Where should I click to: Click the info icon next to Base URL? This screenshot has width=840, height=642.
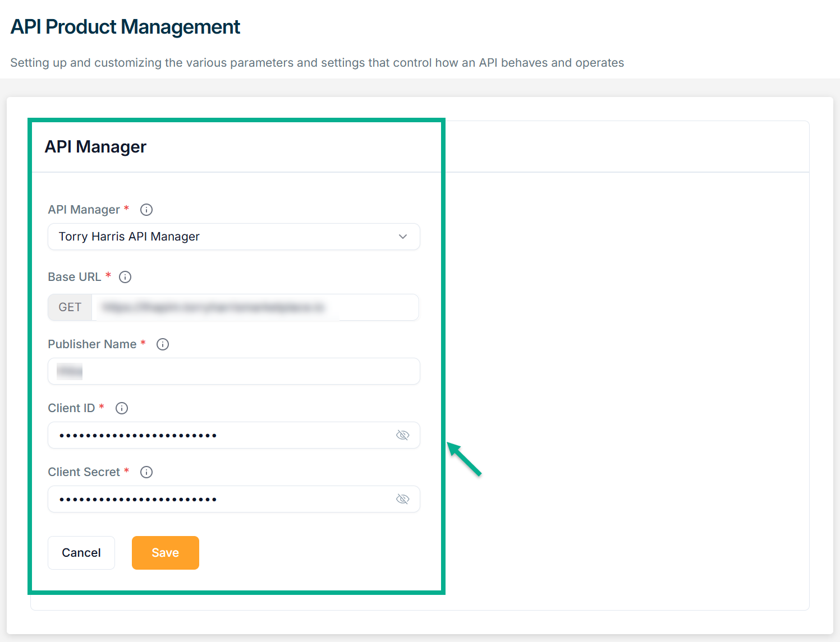(x=125, y=277)
